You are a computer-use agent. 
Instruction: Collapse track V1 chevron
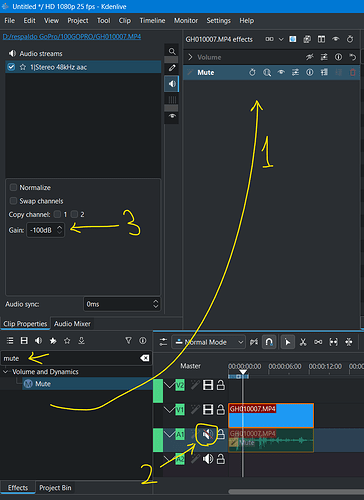pyautogui.click(x=169, y=410)
